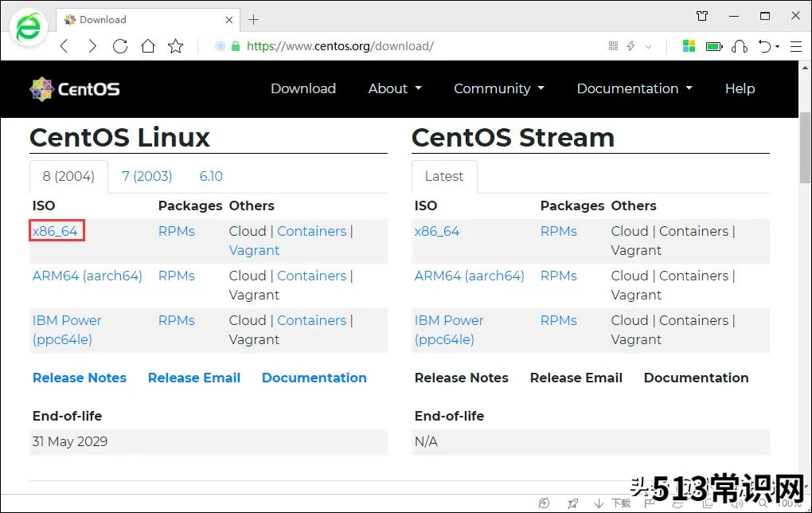Click the page vertical scrollbar thumb

(805, 147)
